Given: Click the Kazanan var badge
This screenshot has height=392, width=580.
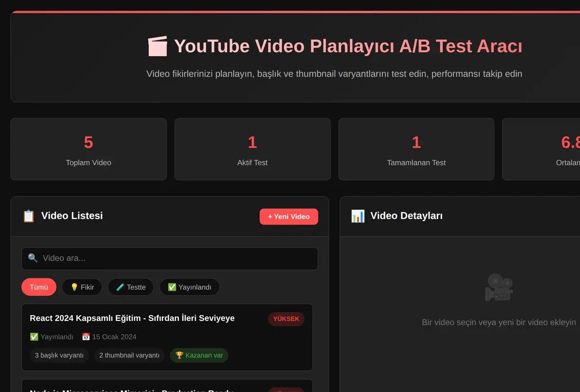Looking at the screenshot, I should 199,355.
